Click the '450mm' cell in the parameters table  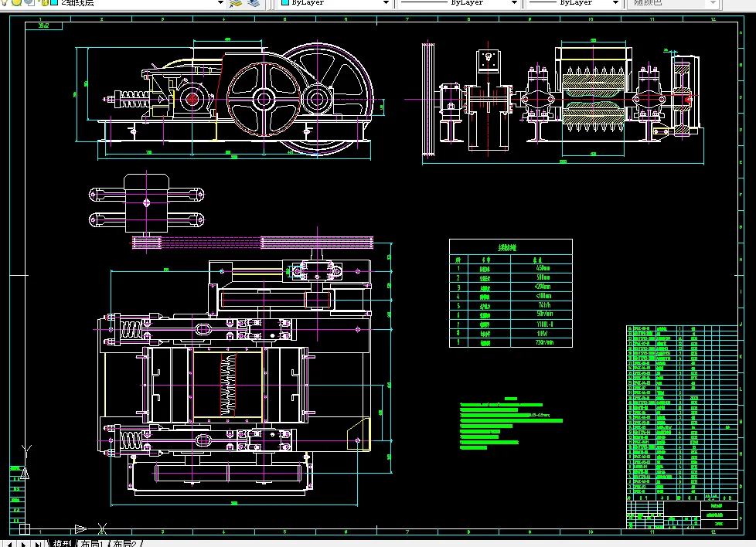(x=543, y=268)
